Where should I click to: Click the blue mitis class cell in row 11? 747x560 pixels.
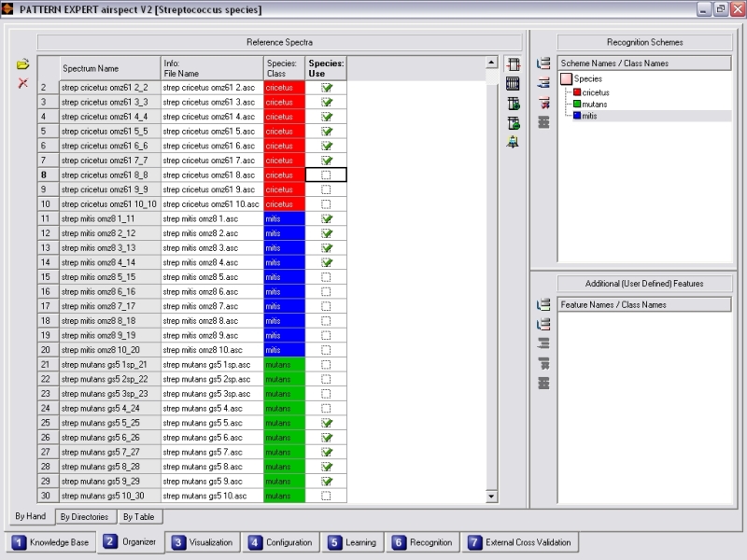pos(284,218)
